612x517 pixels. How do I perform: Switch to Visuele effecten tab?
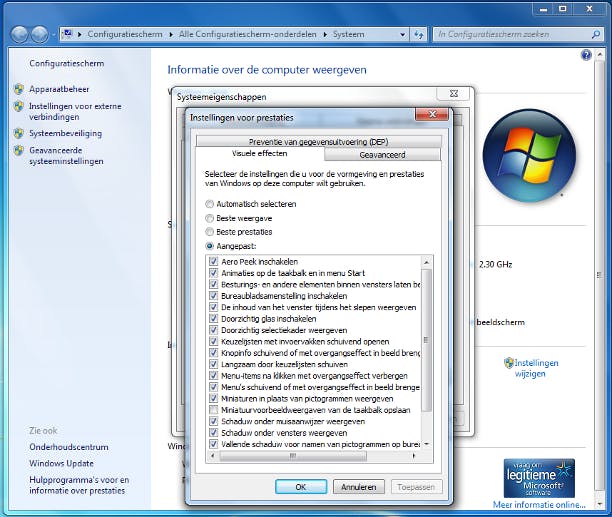click(260, 153)
